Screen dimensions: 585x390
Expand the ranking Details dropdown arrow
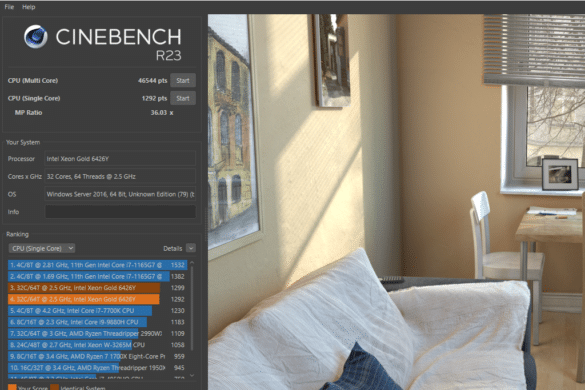click(x=191, y=248)
